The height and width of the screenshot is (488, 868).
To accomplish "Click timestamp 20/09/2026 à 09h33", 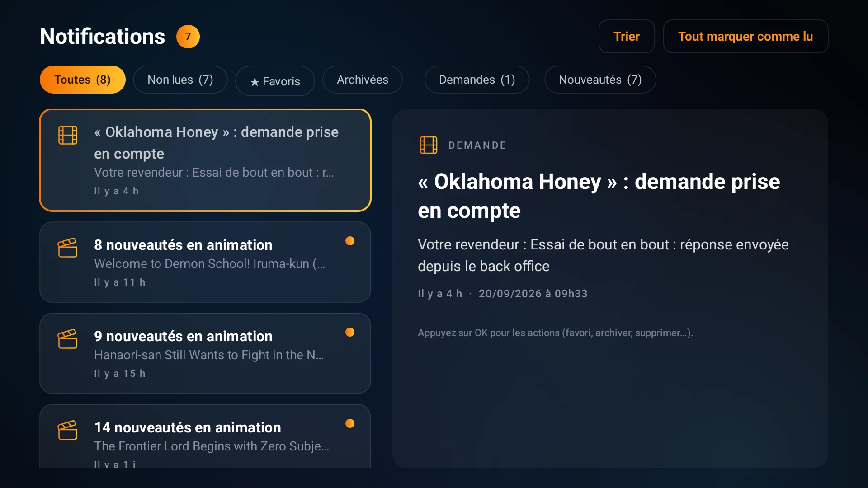I will click(533, 294).
